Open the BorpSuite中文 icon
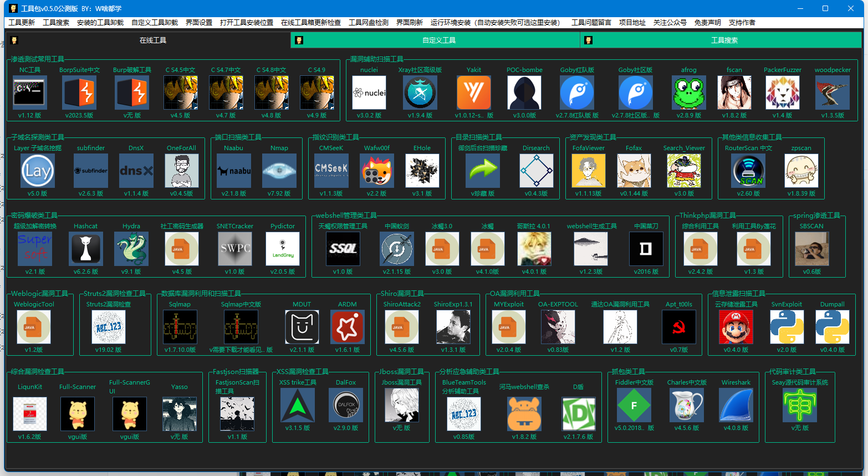 click(79, 93)
